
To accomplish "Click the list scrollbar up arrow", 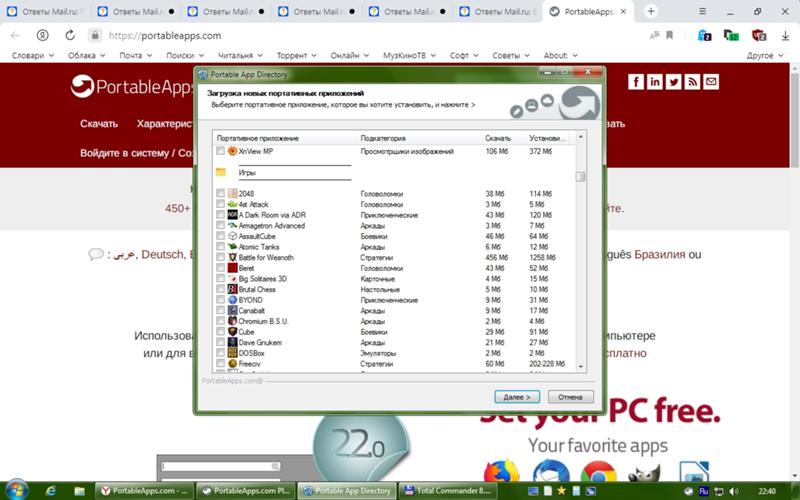I will (580, 137).
